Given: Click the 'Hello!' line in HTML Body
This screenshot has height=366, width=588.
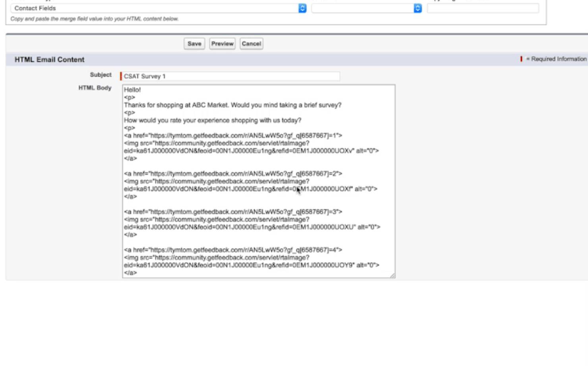Looking at the screenshot, I should 132,90.
